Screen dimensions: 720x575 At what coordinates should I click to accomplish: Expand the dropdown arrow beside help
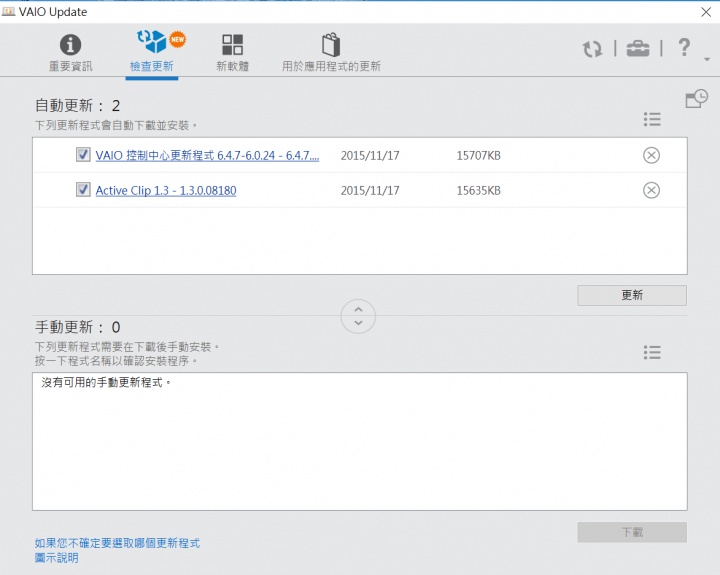(x=707, y=59)
